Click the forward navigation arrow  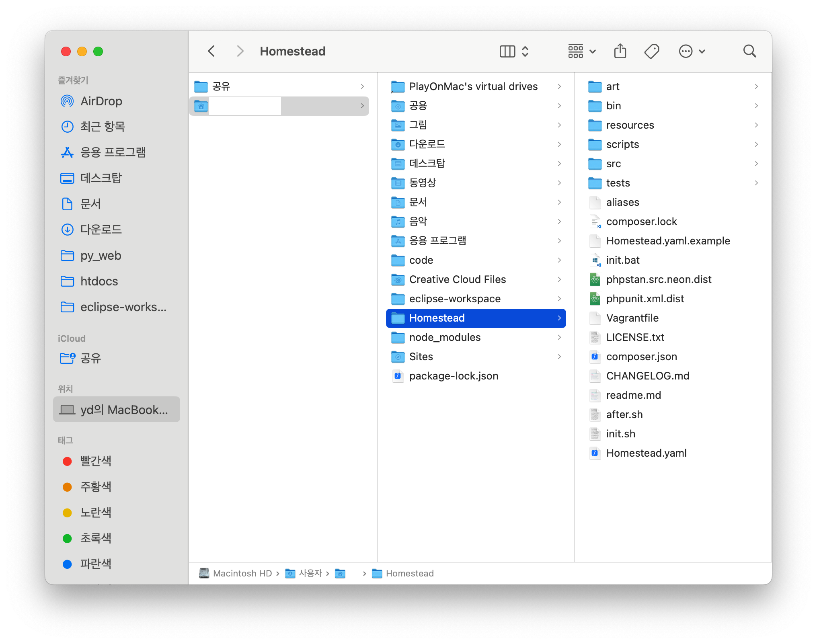240,51
